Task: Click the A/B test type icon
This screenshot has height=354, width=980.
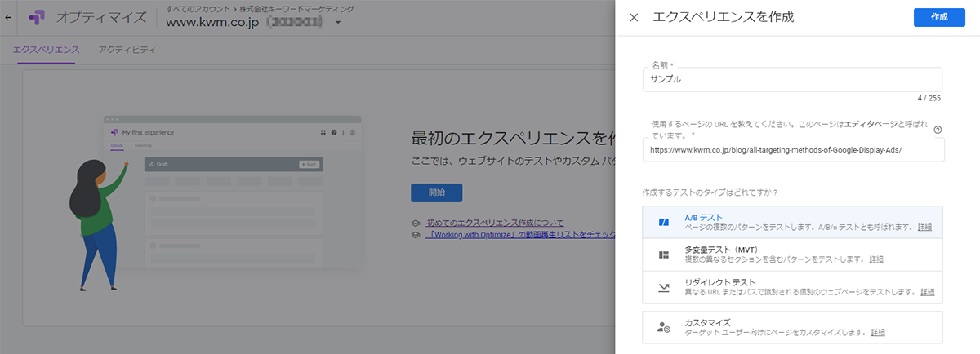Action: click(x=664, y=222)
